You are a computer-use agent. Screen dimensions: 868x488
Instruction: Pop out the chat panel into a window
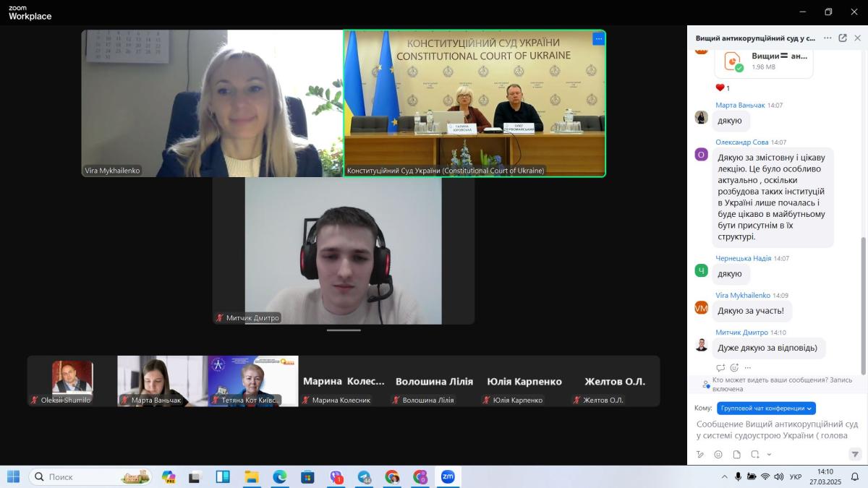click(x=843, y=38)
